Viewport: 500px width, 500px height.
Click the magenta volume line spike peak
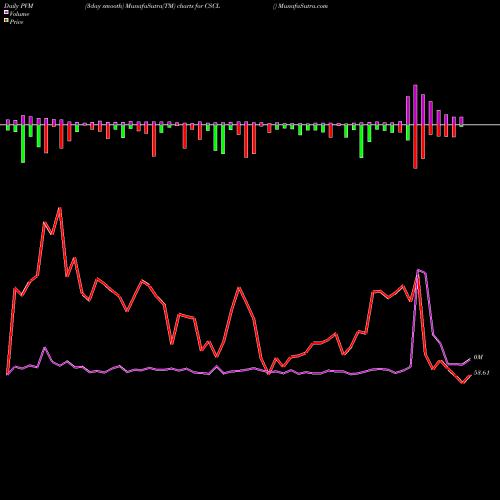(419, 270)
